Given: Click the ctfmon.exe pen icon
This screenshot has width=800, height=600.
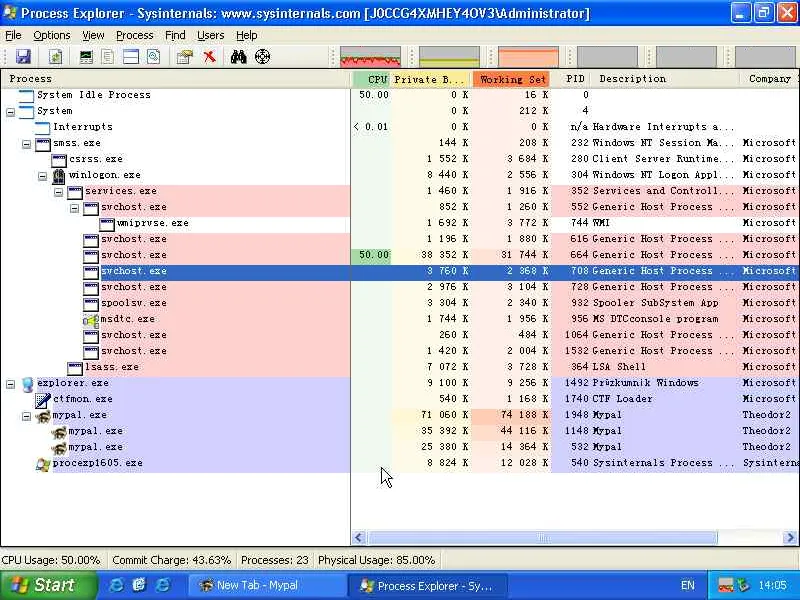Looking at the screenshot, I should [43, 399].
